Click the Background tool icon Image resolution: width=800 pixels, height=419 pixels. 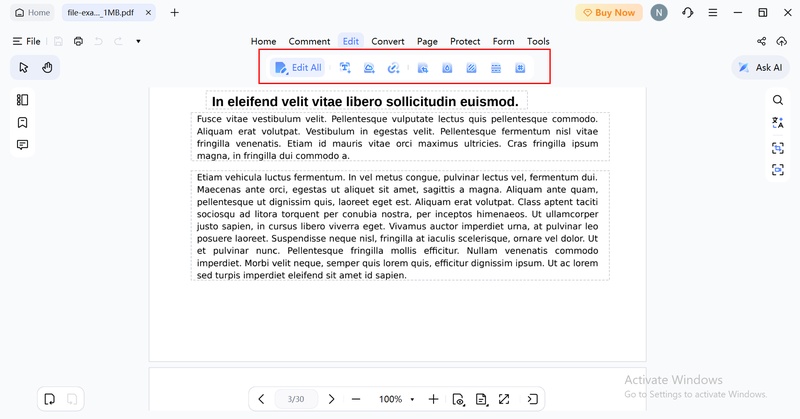click(471, 68)
